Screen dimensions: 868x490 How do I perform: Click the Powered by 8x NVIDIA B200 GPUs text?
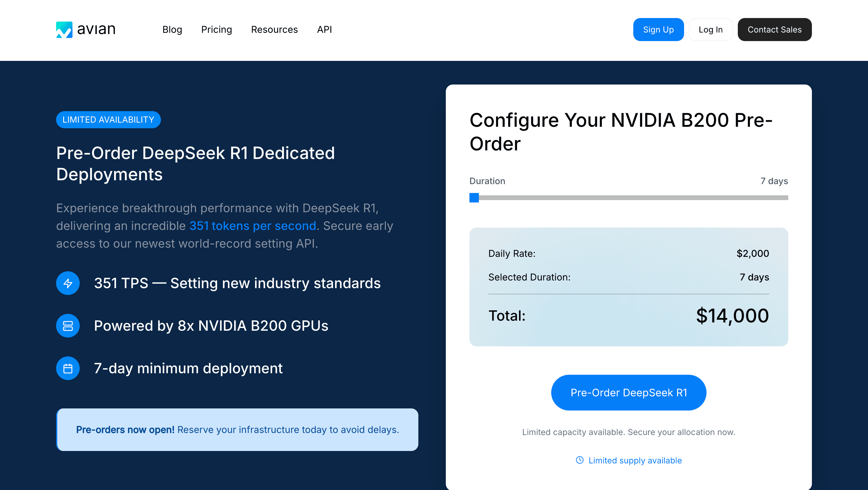tap(211, 326)
